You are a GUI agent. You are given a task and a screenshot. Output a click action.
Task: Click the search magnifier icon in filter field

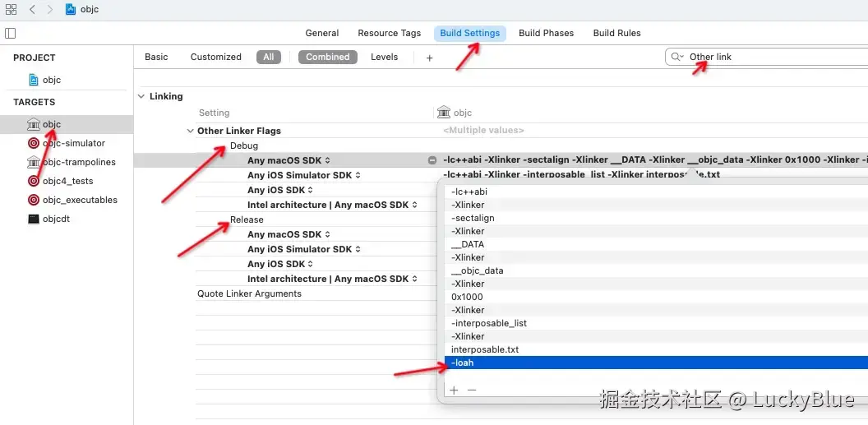point(677,57)
